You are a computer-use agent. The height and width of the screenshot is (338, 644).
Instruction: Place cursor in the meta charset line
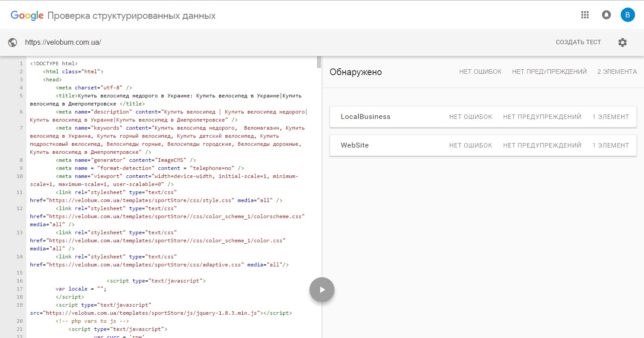coord(94,88)
